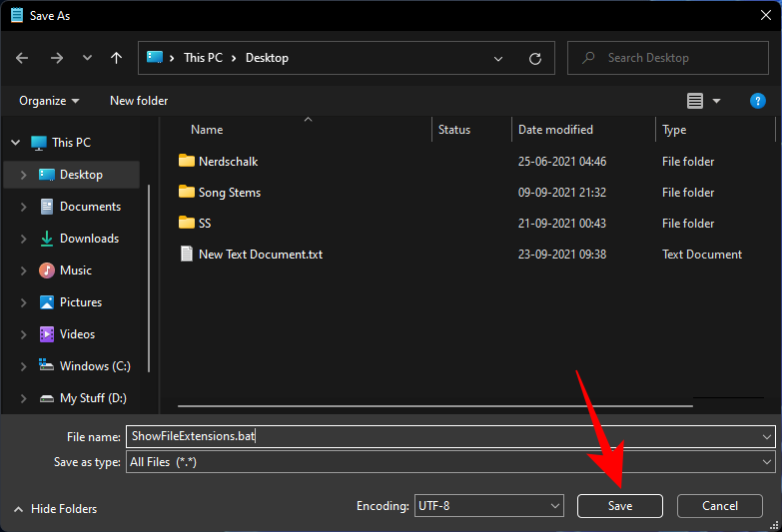Toggle Hide Folders

point(55,509)
